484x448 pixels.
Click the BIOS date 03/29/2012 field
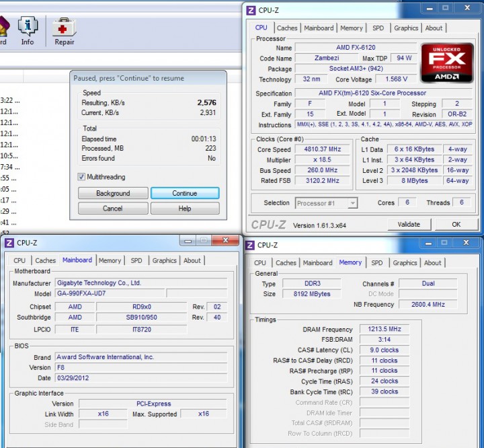[x=141, y=378]
